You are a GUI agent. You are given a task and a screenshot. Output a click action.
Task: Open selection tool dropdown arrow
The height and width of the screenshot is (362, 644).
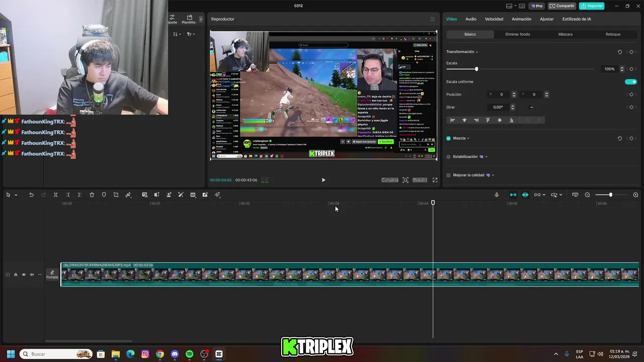pos(16,195)
